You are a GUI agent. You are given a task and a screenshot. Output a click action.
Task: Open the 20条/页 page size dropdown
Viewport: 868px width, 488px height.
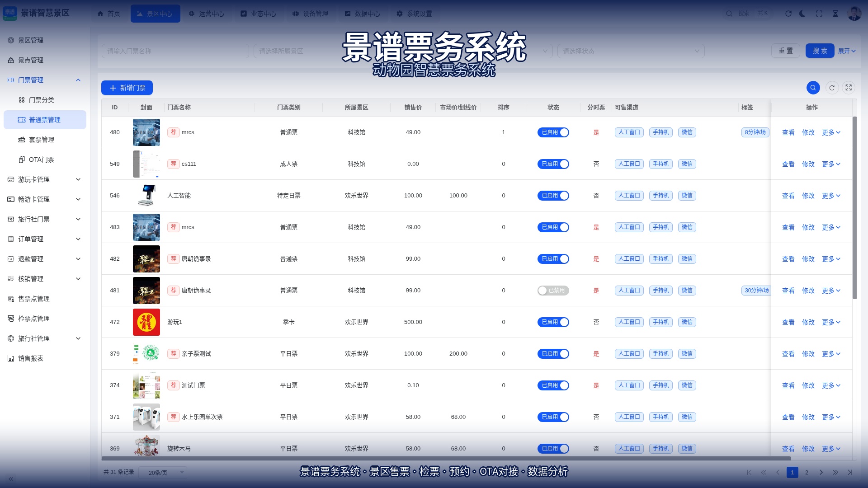(163, 473)
